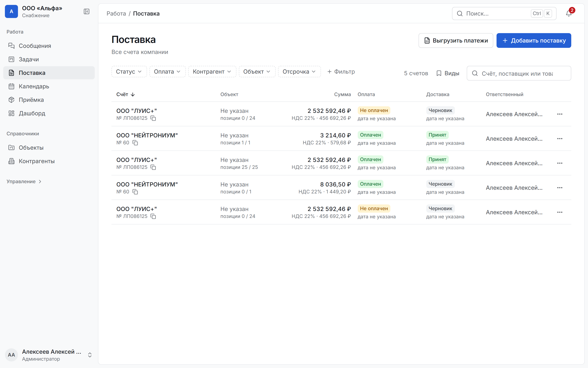Add a new filter with + Фильтр
The height and width of the screenshot is (368, 588).
point(341,72)
